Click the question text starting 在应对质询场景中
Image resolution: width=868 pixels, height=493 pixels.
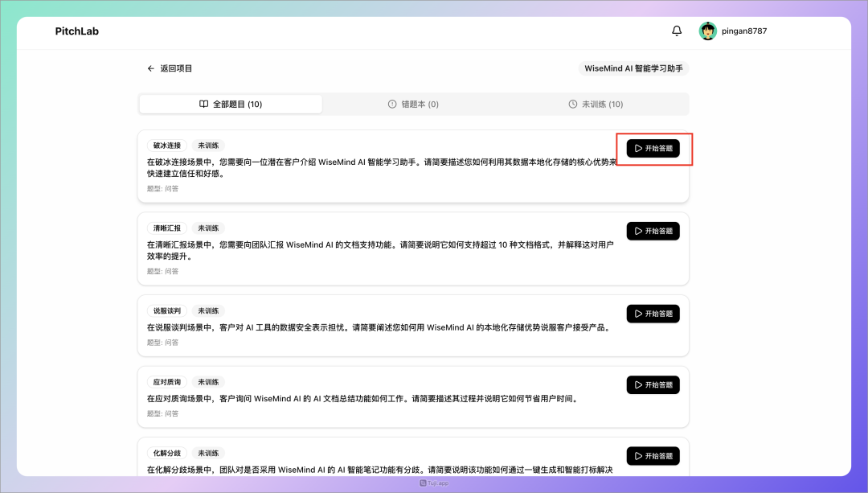tap(363, 399)
